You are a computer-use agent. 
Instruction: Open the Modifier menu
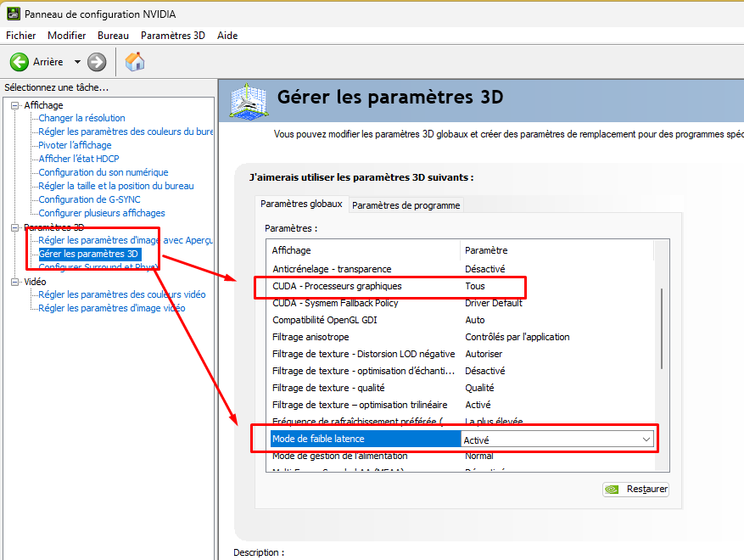(x=66, y=36)
